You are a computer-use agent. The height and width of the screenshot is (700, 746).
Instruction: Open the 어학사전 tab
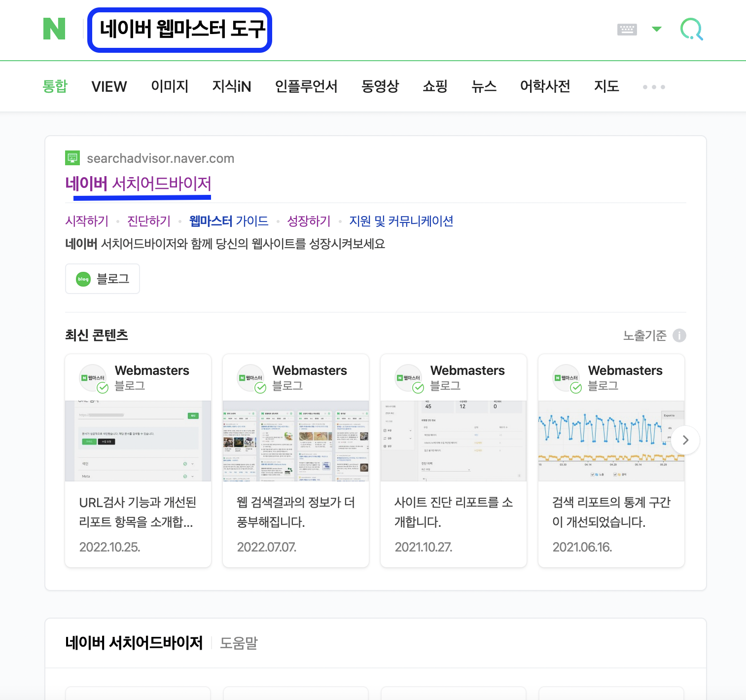click(x=545, y=86)
